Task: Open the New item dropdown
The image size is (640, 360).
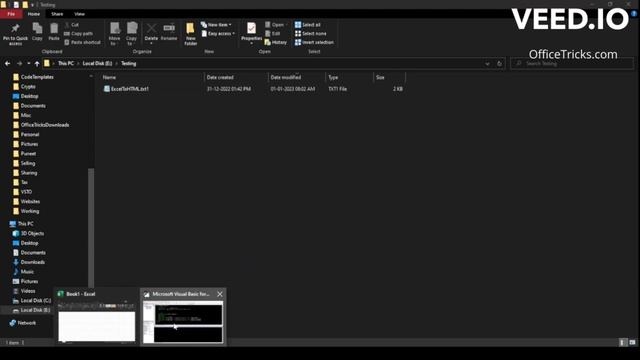Action: [216, 25]
